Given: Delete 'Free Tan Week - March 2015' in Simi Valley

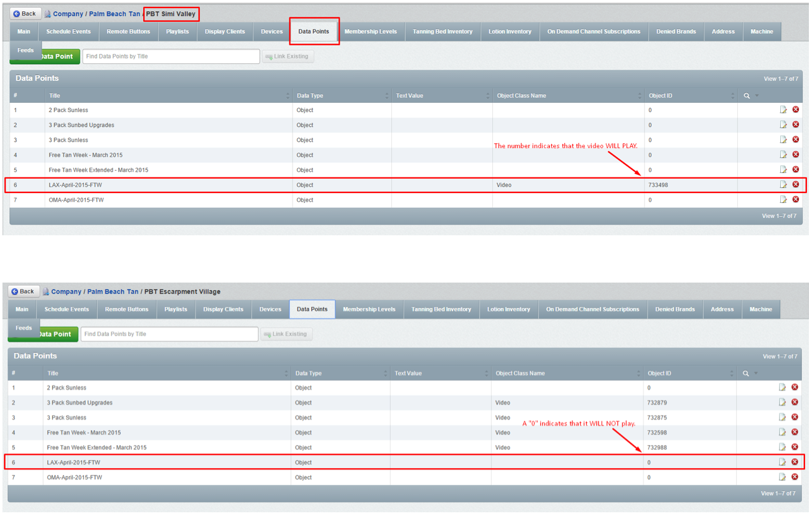Looking at the screenshot, I should pyautogui.click(x=795, y=154).
